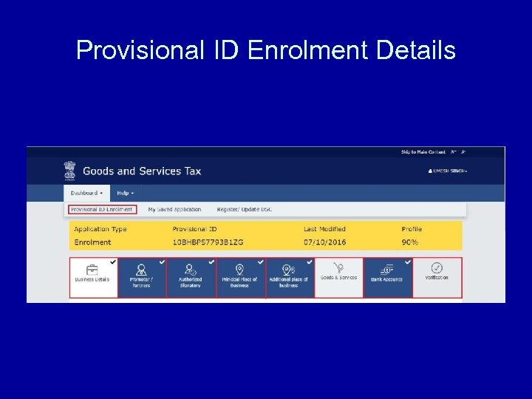Choose Provisional ID Enrolment submenu item
The height and width of the screenshot is (399, 532).
102,209
